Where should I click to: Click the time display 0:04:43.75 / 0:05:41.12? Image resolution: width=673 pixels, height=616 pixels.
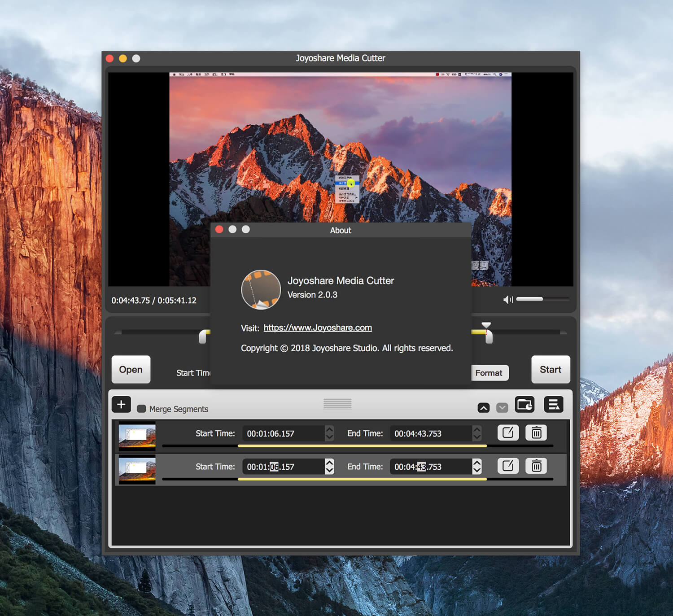[154, 301]
